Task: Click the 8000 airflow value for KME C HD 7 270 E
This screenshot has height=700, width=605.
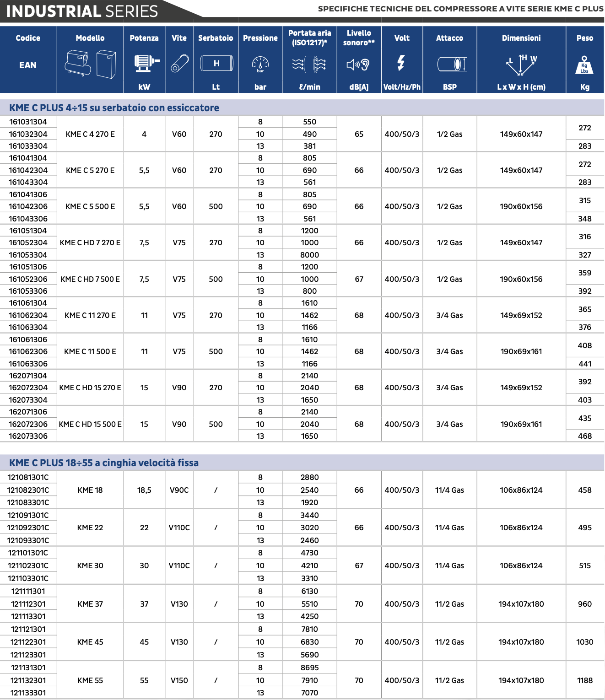Action: click(x=310, y=255)
